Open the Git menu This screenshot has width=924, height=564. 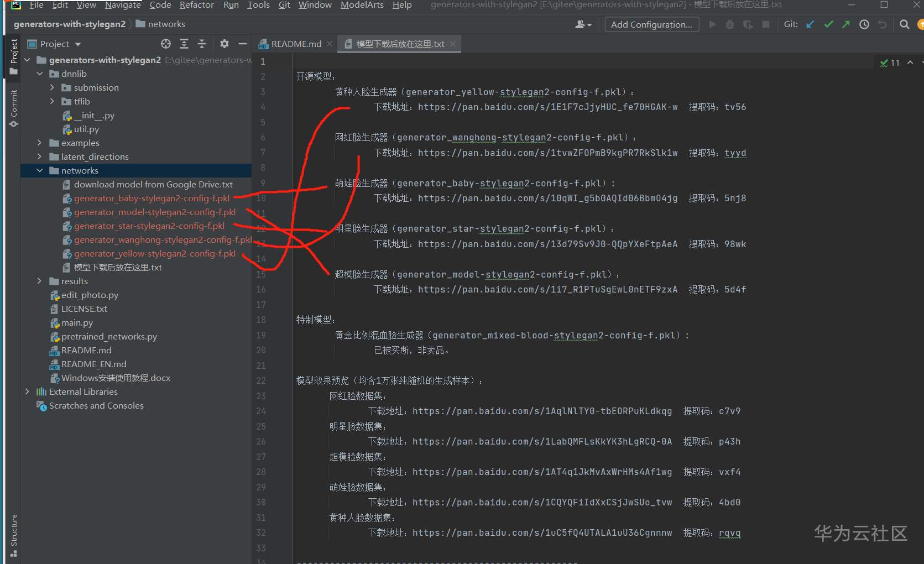pyautogui.click(x=284, y=5)
